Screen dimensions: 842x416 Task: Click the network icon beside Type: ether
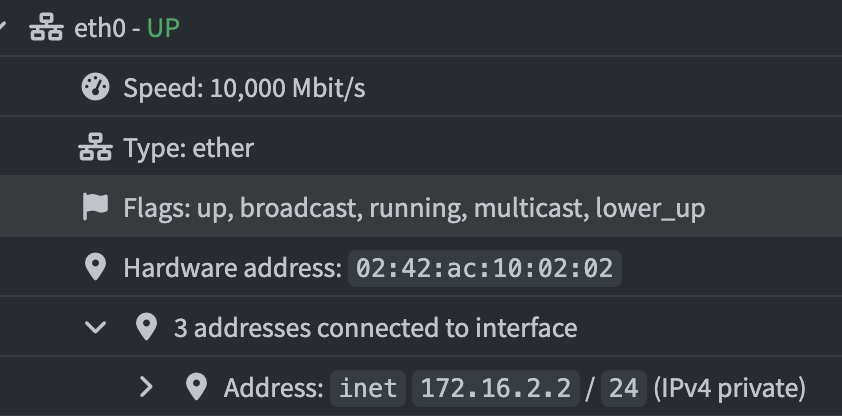(x=96, y=147)
